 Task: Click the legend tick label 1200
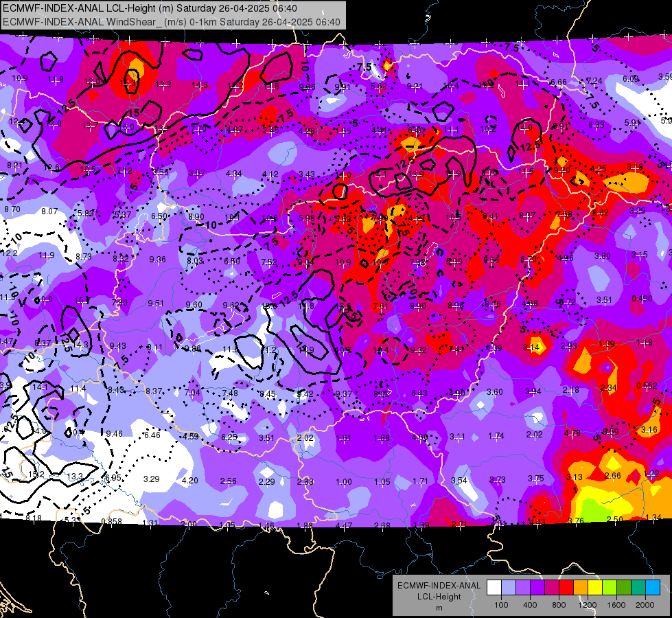[x=588, y=605]
